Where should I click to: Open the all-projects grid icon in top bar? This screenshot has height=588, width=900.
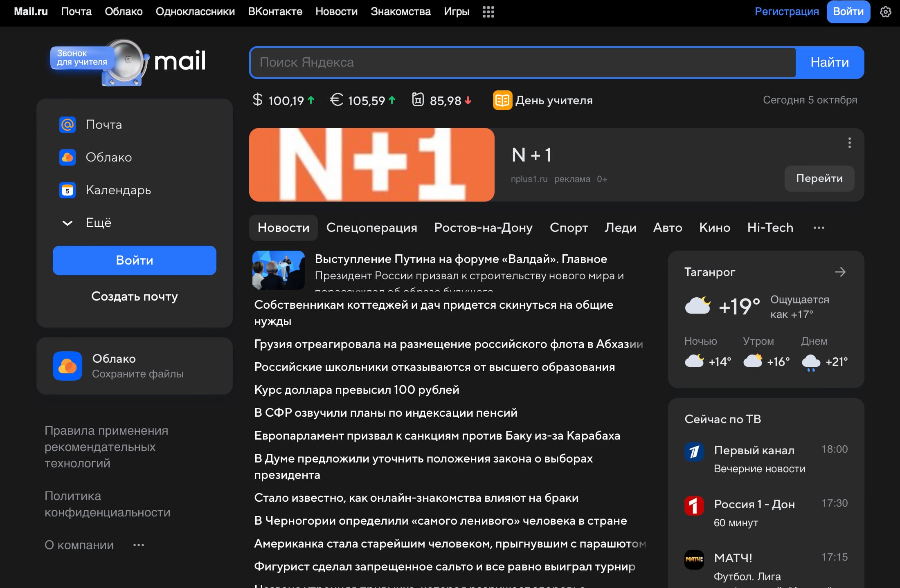488,12
